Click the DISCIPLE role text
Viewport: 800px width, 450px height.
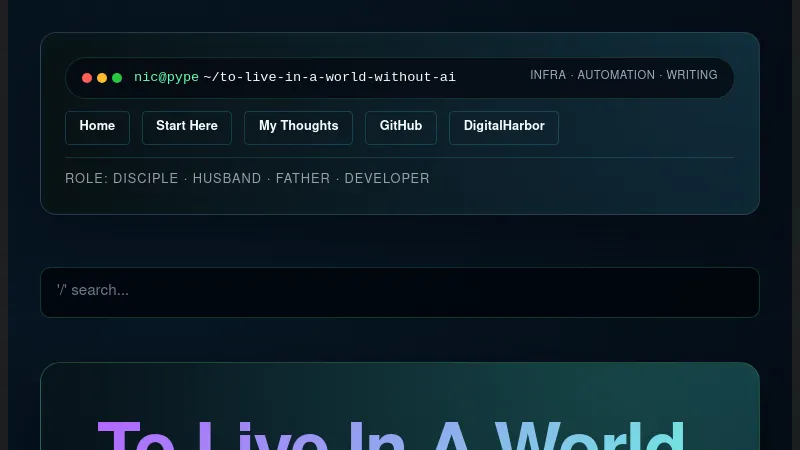click(146, 179)
